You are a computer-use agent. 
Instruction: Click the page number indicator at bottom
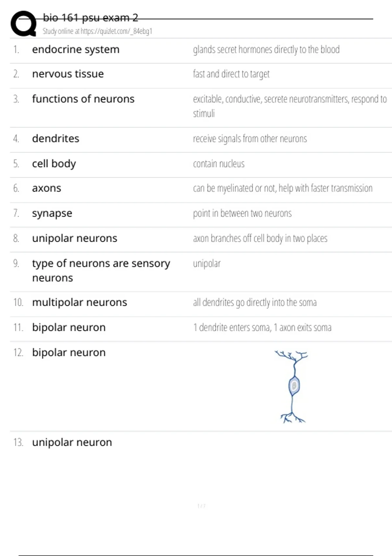point(201,506)
